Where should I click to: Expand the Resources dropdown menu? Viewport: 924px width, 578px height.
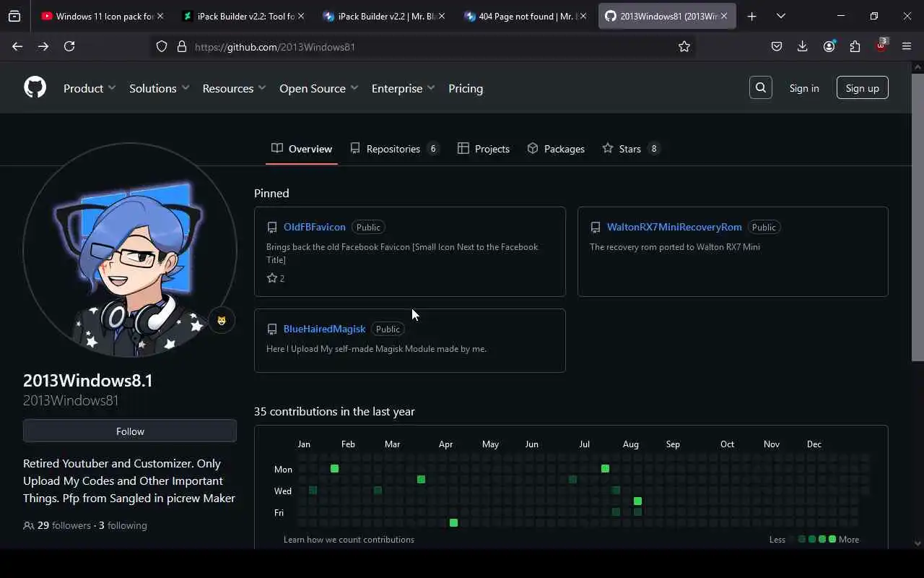tap(235, 88)
